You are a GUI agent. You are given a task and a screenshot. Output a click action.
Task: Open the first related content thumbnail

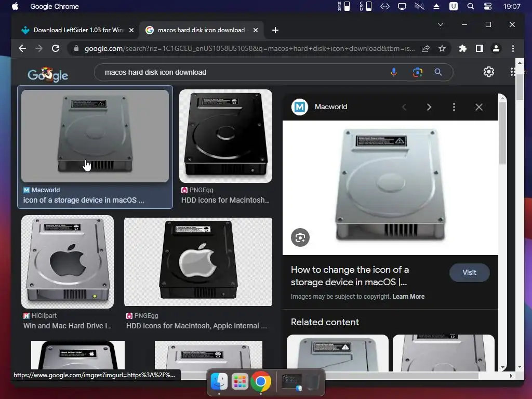pos(338,353)
